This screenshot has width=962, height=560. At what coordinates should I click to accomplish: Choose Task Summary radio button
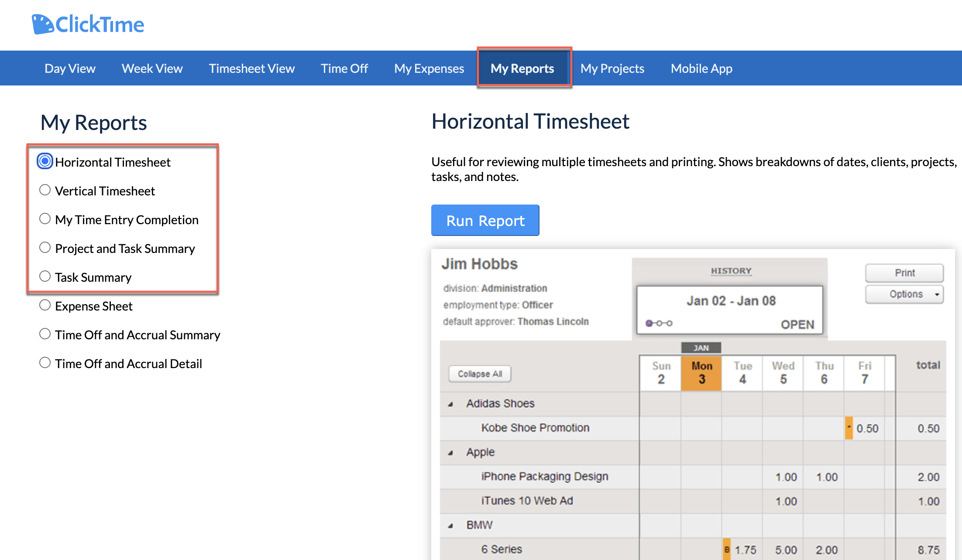point(45,277)
